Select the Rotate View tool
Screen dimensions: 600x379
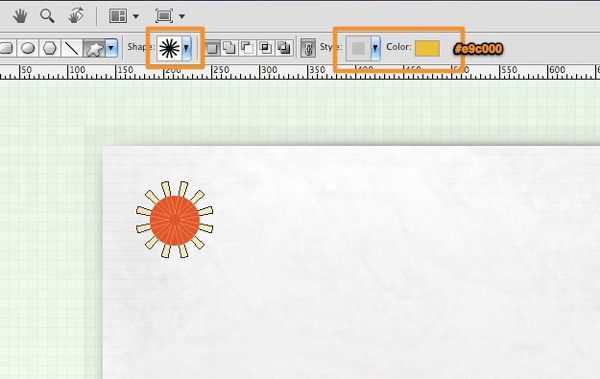click(x=76, y=16)
